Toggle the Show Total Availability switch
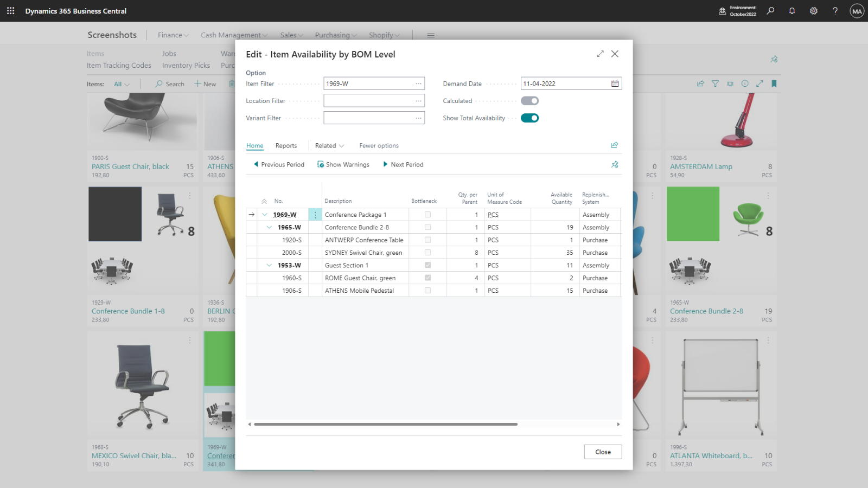The height and width of the screenshot is (488, 868). click(x=529, y=118)
